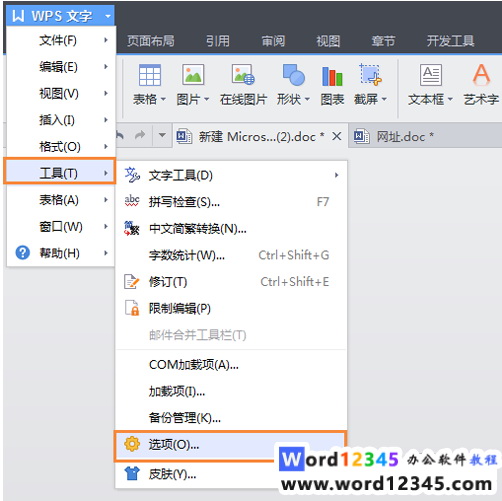502x501 pixels.
Task: Open the 帮助(H) help menu
Action: coord(61,253)
